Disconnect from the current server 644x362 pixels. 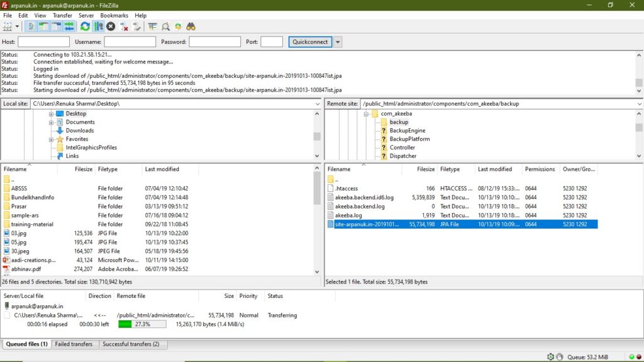[x=124, y=26]
